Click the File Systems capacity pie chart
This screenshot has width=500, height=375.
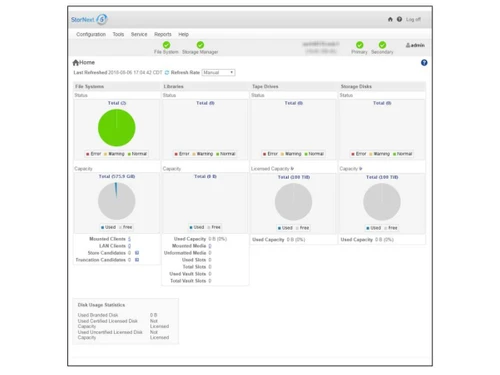(117, 201)
